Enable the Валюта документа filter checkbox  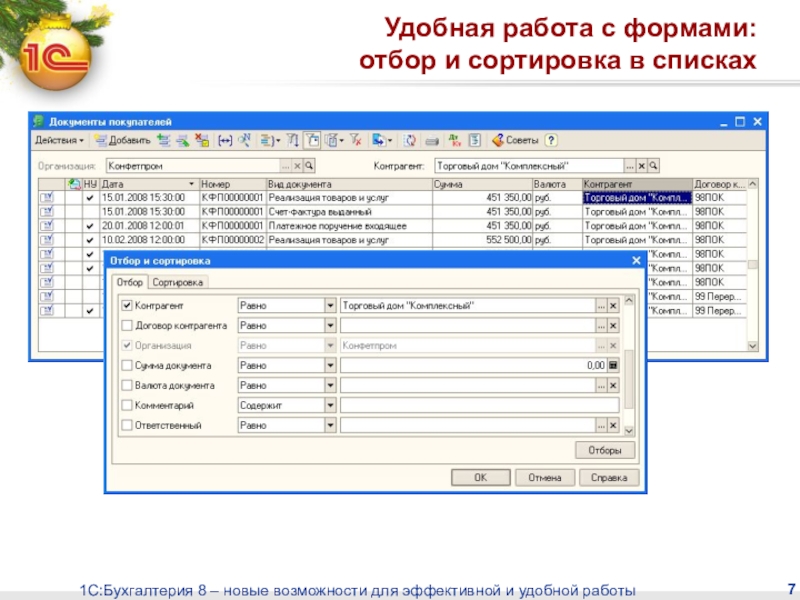pyautogui.click(x=127, y=385)
